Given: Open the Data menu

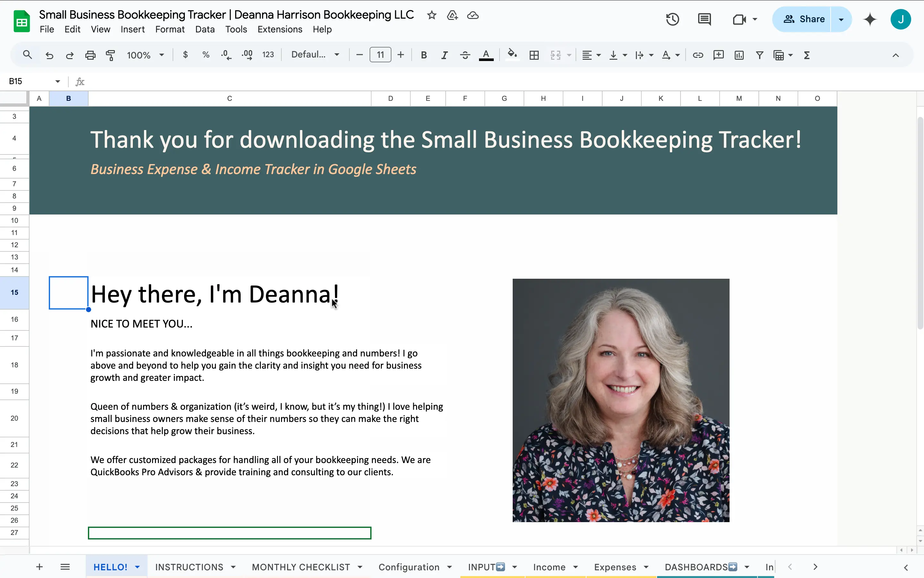Looking at the screenshot, I should tap(205, 30).
